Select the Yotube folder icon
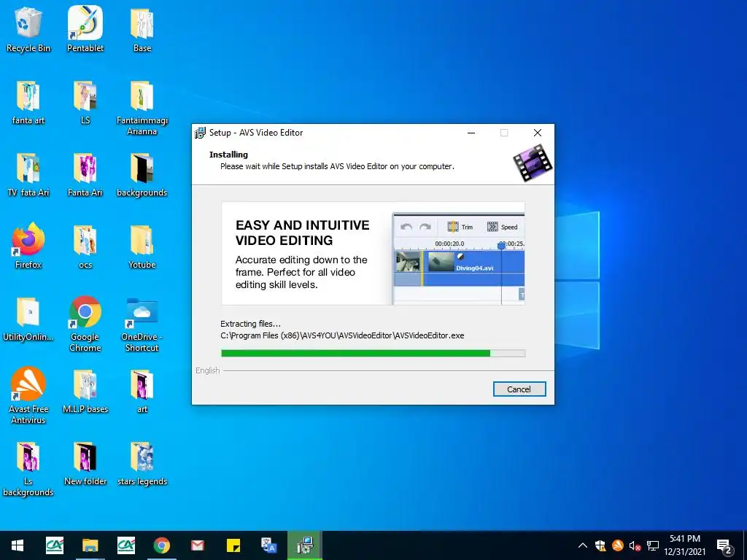The width and height of the screenshot is (747, 560). click(x=142, y=246)
